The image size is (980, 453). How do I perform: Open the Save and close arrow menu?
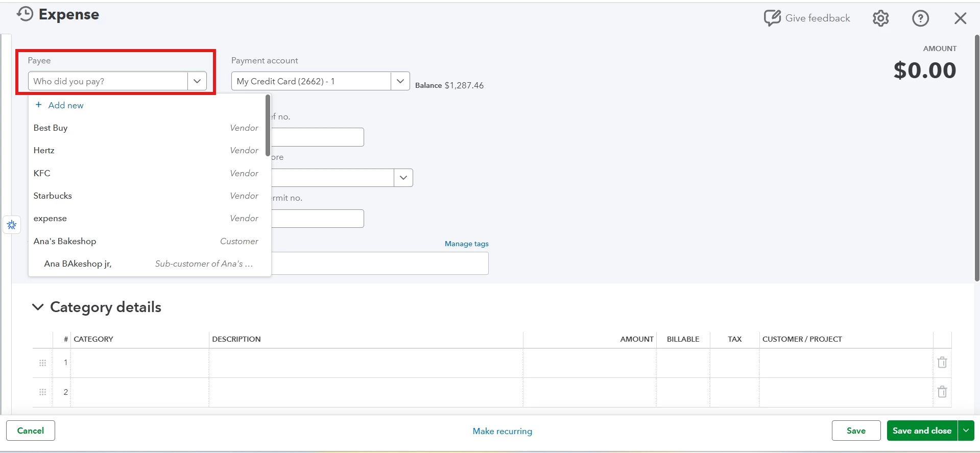[x=966, y=431]
